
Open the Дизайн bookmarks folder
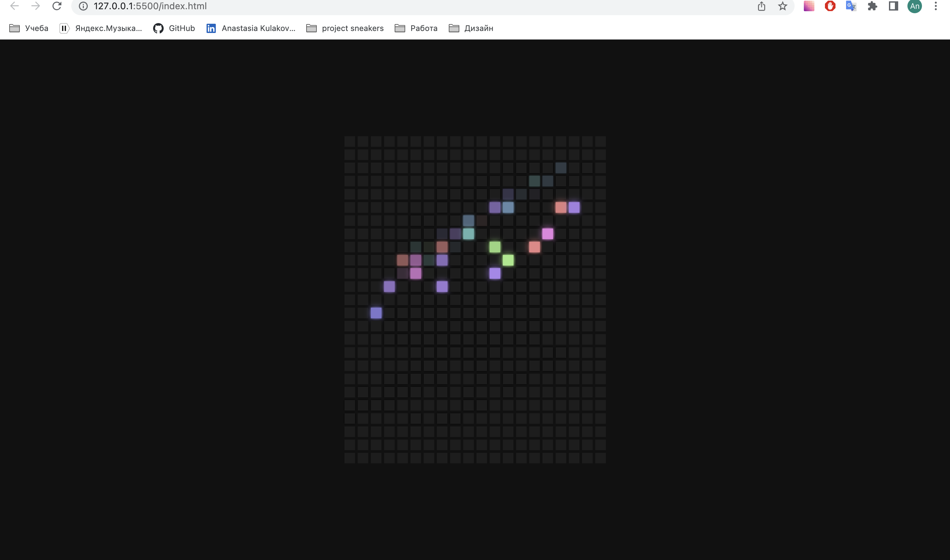pos(471,28)
